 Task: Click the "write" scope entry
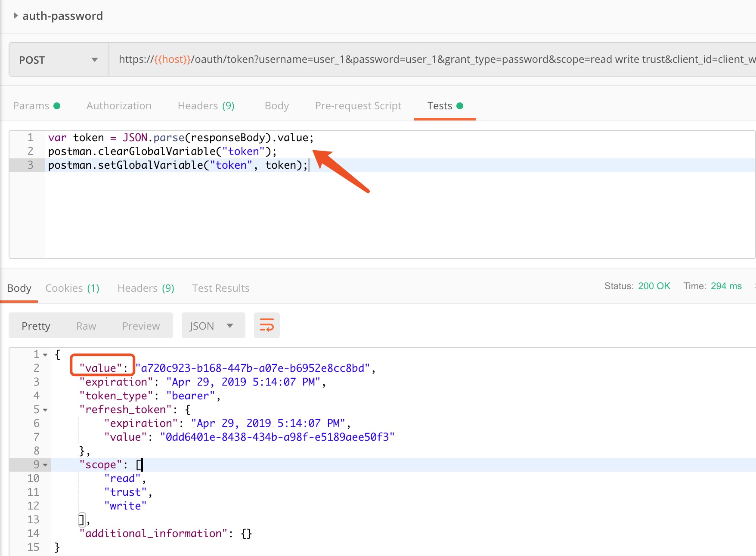coord(125,506)
